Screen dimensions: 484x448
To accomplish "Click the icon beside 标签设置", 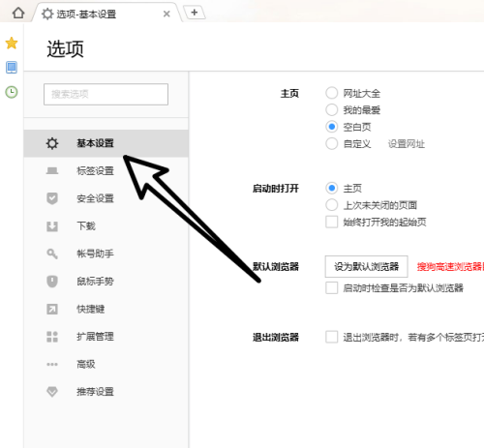I will (52, 170).
